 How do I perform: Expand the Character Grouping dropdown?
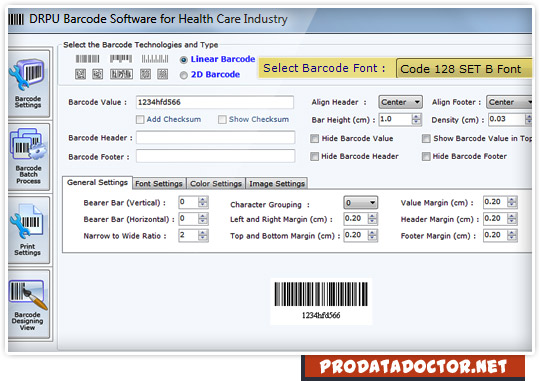361,203
